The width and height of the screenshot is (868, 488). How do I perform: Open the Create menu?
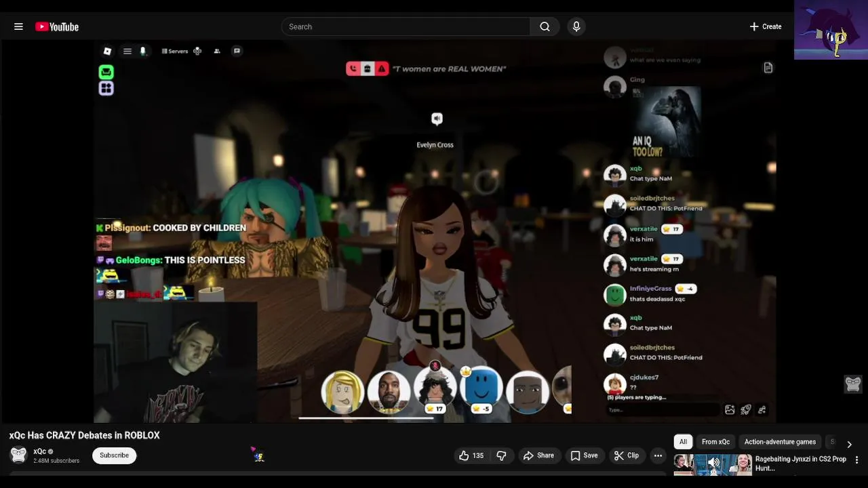[765, 26]
